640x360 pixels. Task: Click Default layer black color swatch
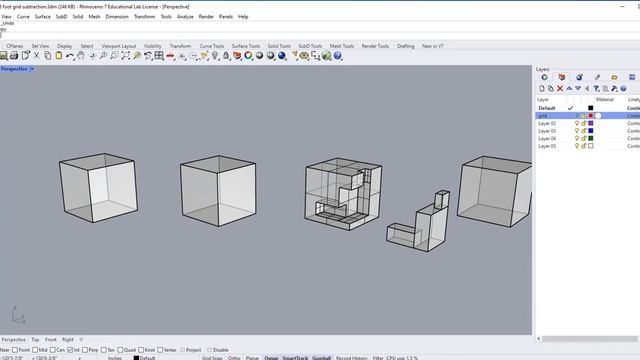coord(591,108)
